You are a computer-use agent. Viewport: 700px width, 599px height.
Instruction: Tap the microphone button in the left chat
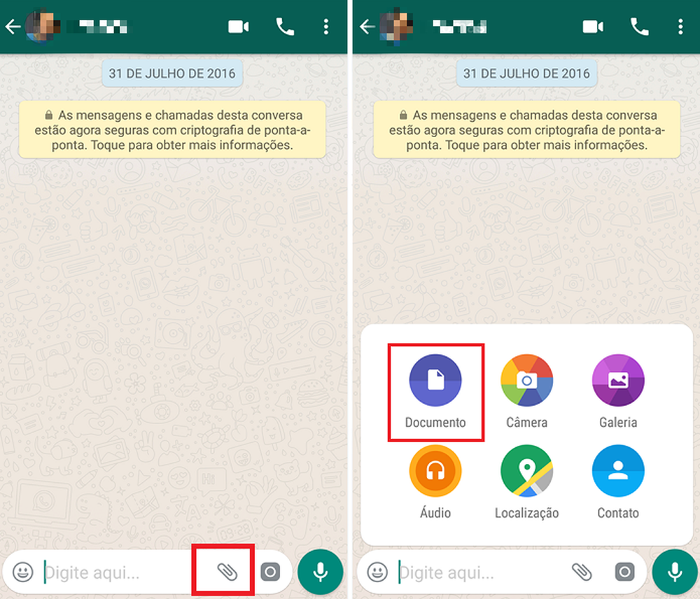(320, 572)
